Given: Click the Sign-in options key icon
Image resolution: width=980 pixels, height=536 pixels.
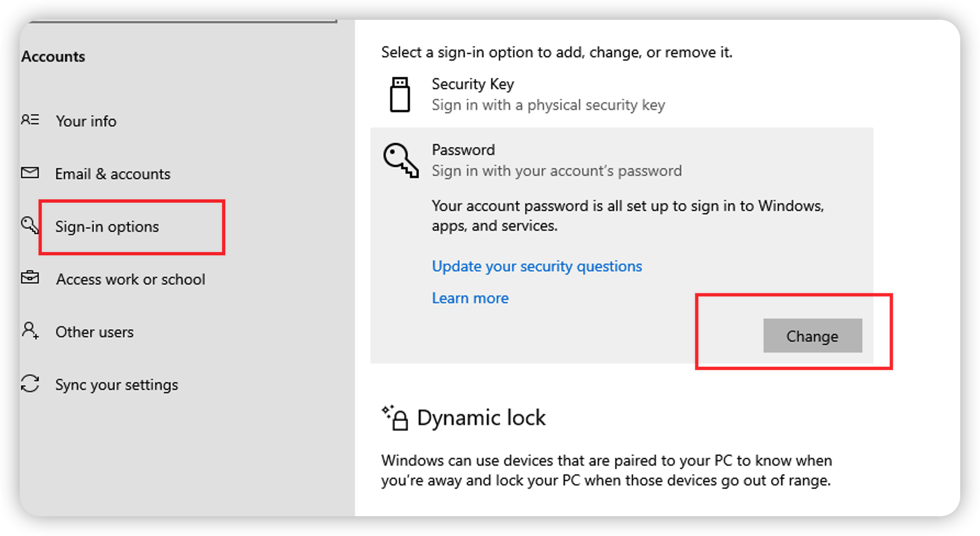Looking at the screenshot, I should 30,225.
